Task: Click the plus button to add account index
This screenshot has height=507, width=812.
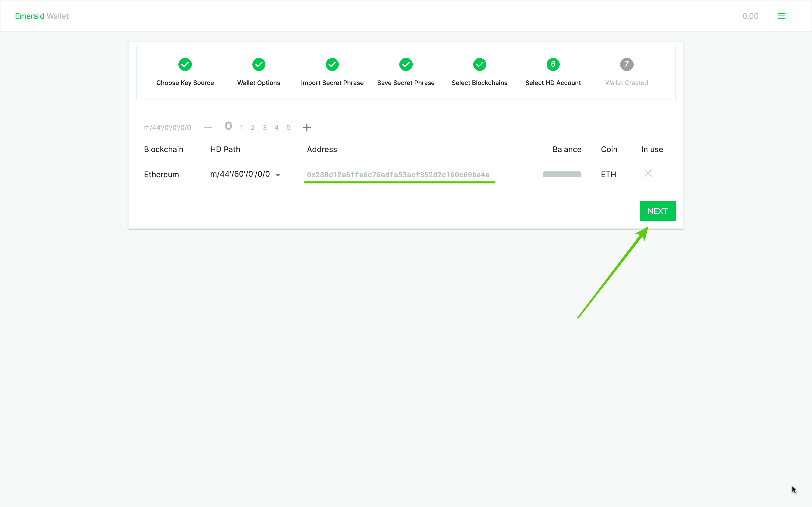Action: pos(307,127)
